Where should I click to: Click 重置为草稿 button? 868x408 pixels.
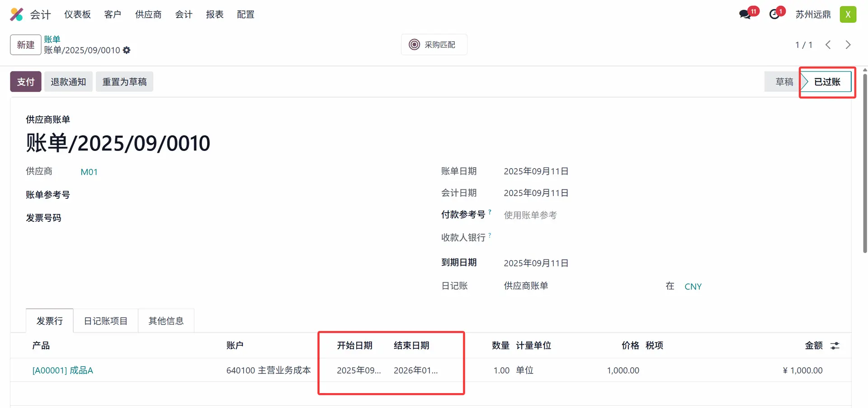(x=124, y=82)
